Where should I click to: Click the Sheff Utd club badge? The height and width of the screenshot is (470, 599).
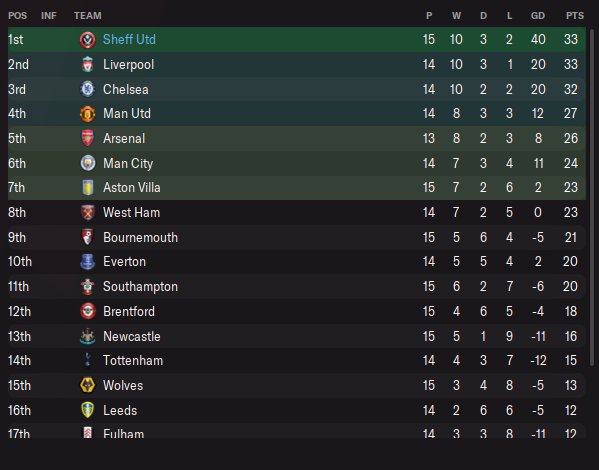click(x=87, y=40)
